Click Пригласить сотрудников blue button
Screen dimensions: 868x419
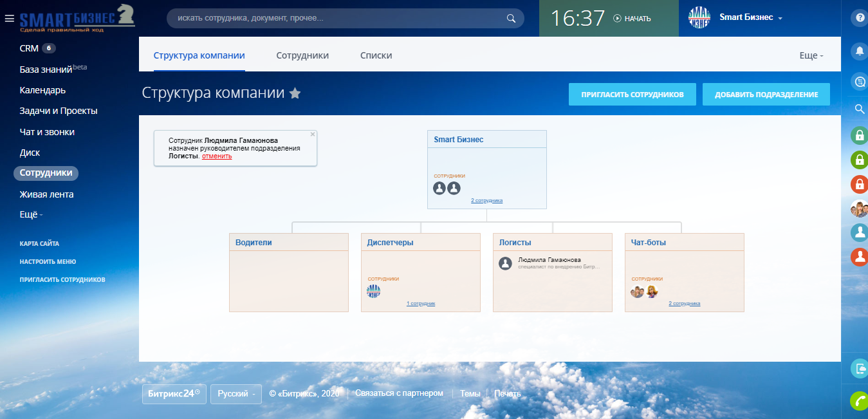631,95
